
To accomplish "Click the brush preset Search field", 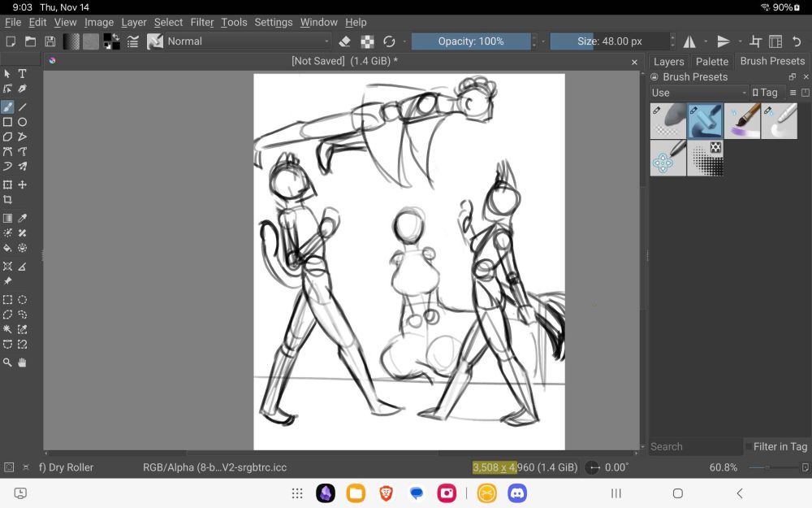I will point(694,446).
